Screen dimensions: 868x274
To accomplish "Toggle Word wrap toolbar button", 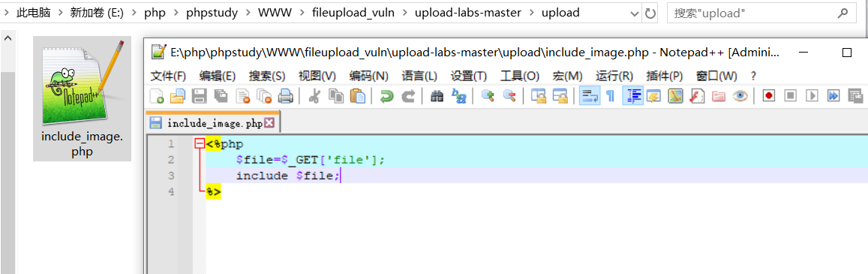I will coord(590,96).
